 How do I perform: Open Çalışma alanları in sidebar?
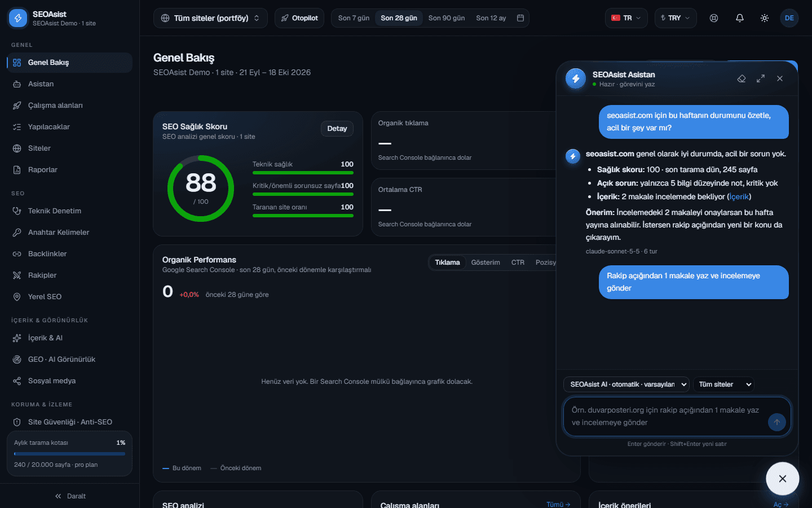pyautogui.click(x=69, y=106)
